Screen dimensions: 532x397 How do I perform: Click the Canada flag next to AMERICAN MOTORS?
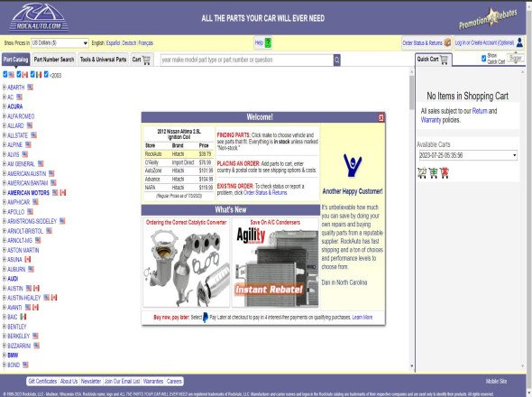pyautogui.click(x=63, y=192)
